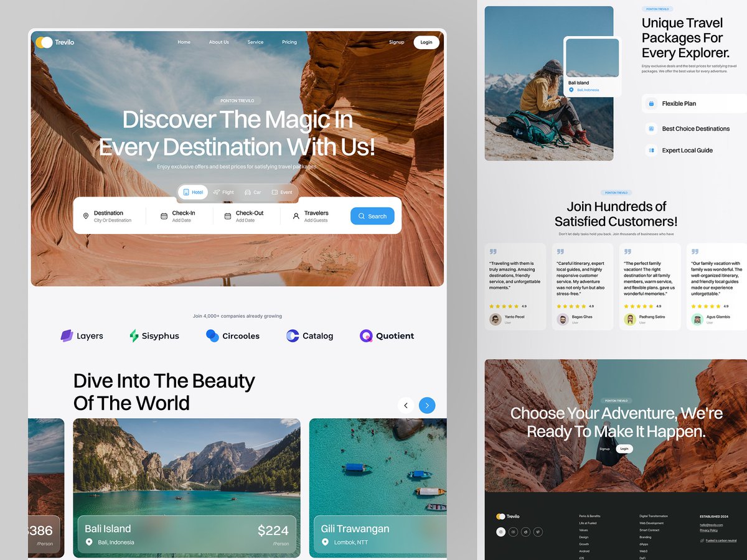Click the Quotient company logo
747x560 pixels.
tap(387, 336)
